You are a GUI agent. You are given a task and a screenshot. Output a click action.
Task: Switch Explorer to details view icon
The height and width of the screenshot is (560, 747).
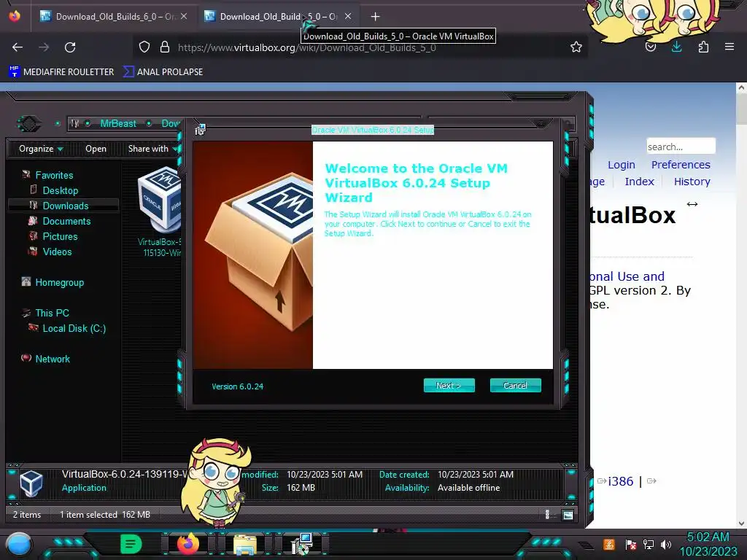click(x=547, y=514)
